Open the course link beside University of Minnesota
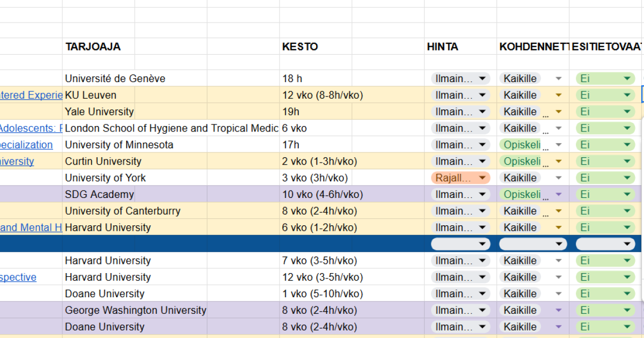Screen dimensions: 644x338 26,145
